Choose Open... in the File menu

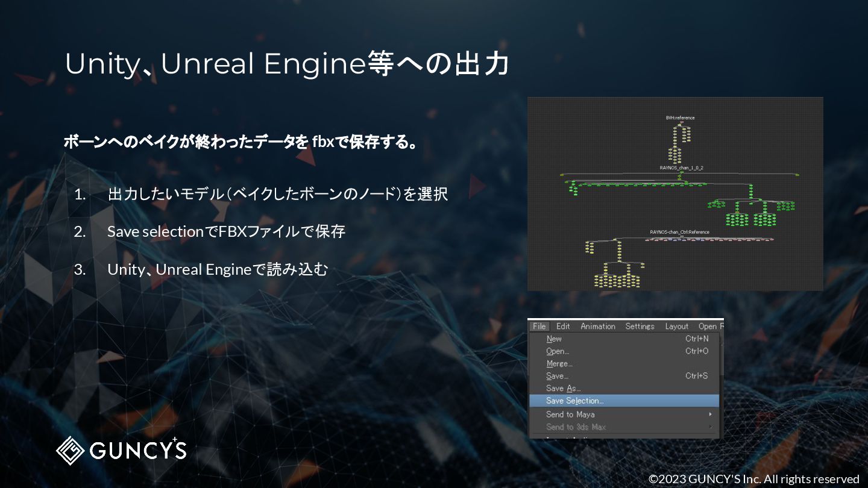pyautogui.click(x=624, y=351)
